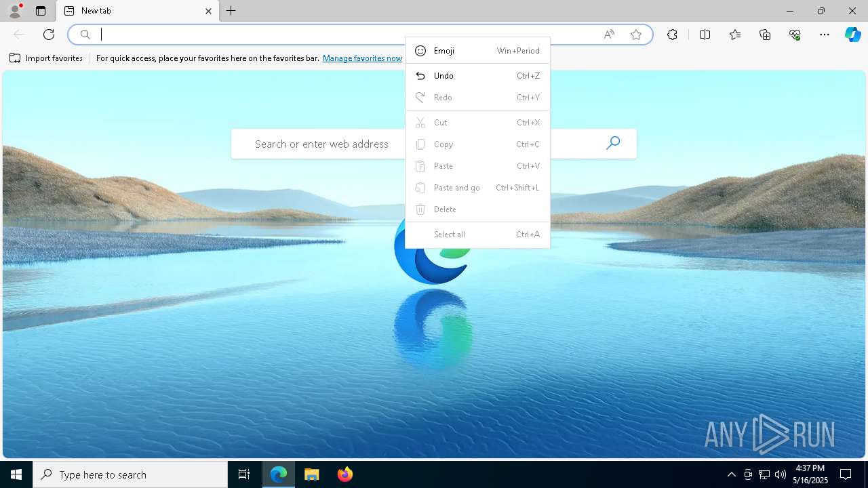Toggle Read aloud in address bar

609,35
